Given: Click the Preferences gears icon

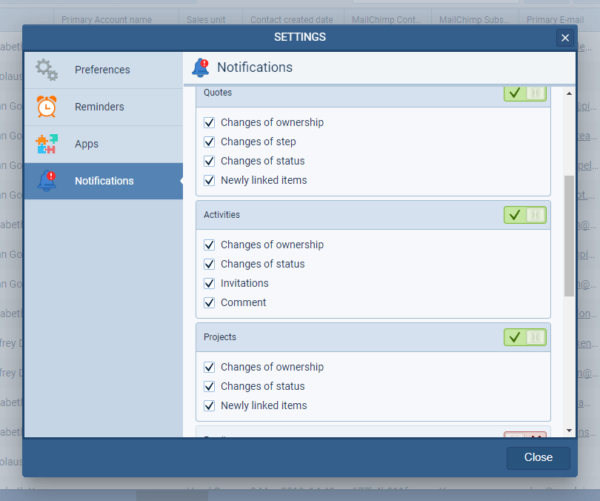Looking at the screenshot, I should click(x=47, y=70).
